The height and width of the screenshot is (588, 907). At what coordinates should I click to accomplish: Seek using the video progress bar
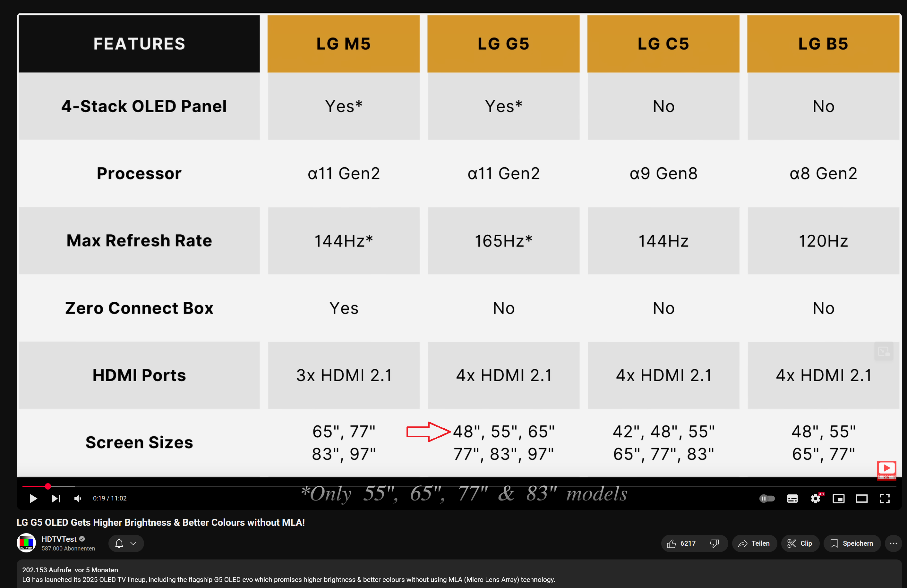point(457,486)
